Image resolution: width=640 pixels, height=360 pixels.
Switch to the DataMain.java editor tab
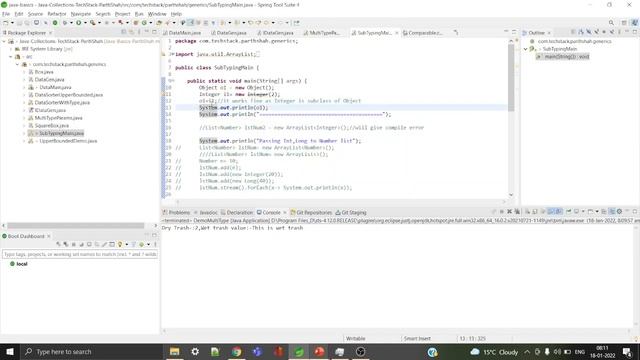click(182, 33)
